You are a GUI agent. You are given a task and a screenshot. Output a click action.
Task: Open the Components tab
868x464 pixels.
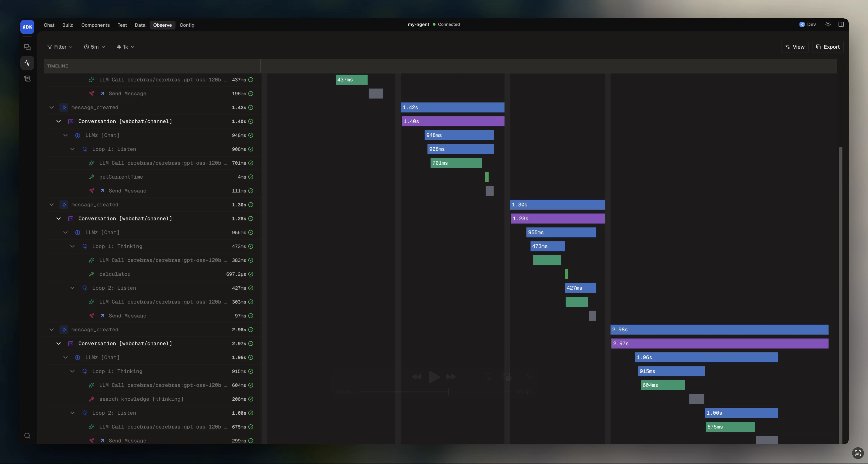click(x=95, y=25)
